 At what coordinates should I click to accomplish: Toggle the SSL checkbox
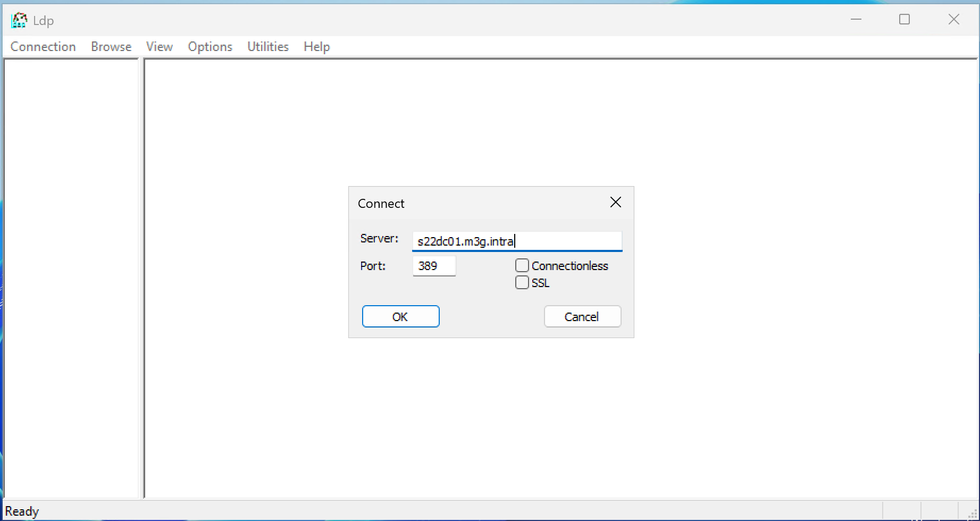(522, 282)
